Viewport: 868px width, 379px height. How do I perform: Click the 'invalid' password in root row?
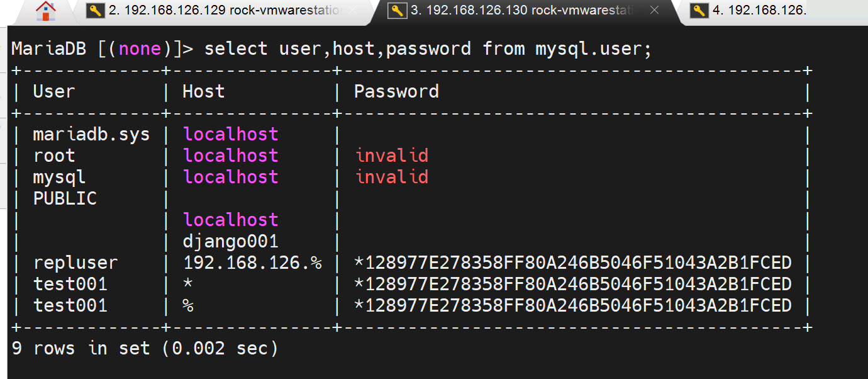(x=392, y=156)
